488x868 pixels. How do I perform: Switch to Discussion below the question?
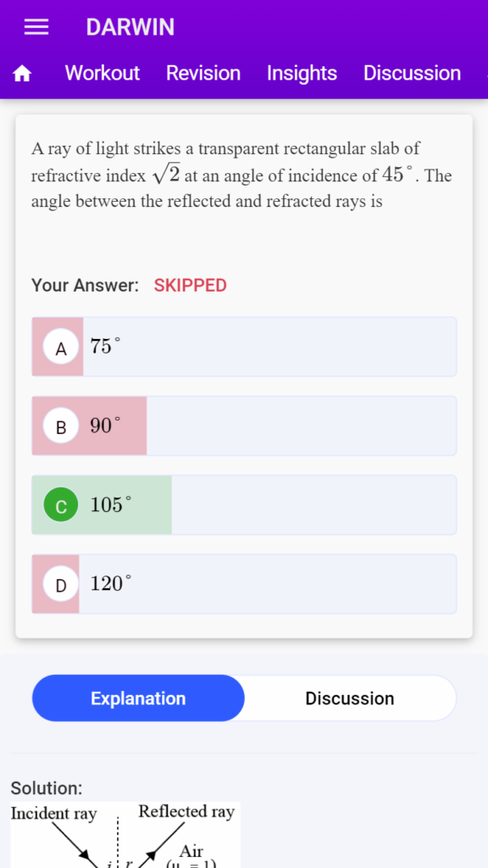pos(350,698)
